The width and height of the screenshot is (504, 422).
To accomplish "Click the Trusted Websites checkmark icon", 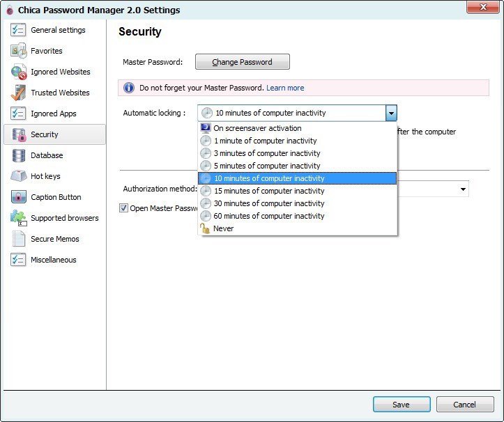I will pyautogui.click(x=18, y=93).
